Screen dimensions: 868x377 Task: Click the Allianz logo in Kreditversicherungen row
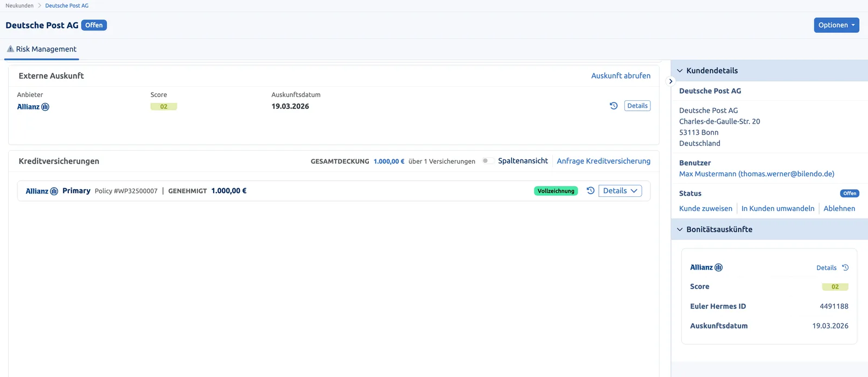pos(42,191)
